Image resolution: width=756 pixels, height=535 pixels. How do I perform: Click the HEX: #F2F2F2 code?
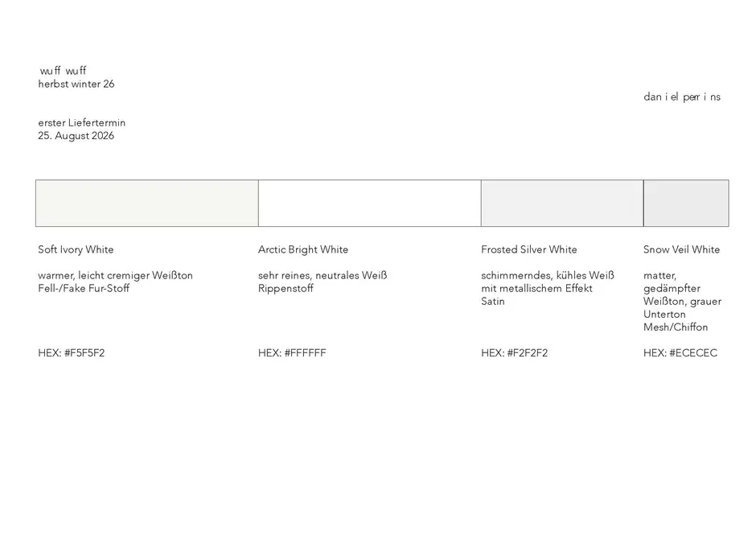515,352
